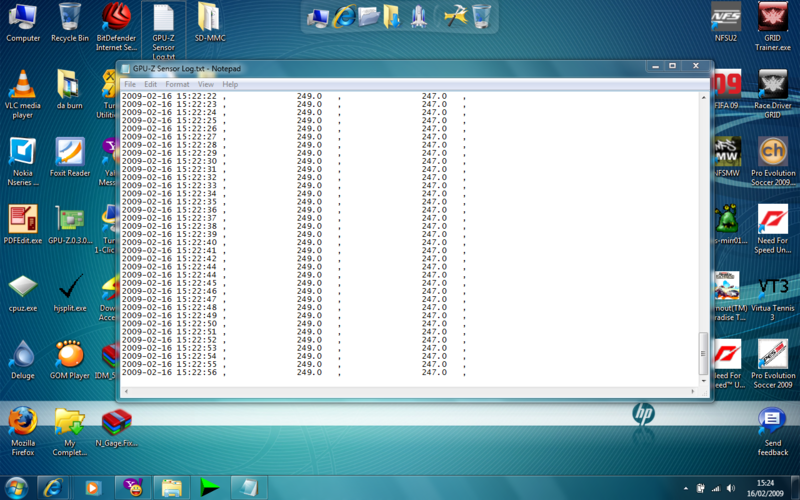Click the Help menu in Notepad
The width and height of the screenshot is (800, 500).
[x=230, y=84]
